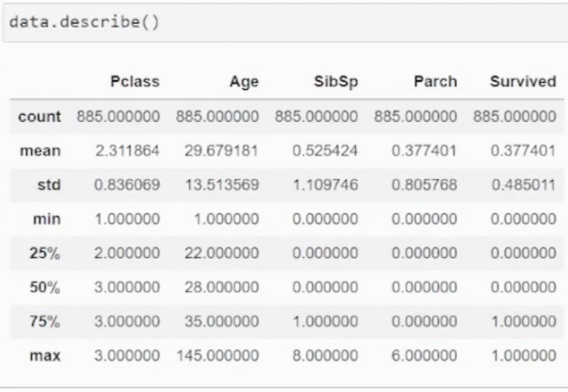
Task: Select count value under Pclass
Action: pos(119,117)
